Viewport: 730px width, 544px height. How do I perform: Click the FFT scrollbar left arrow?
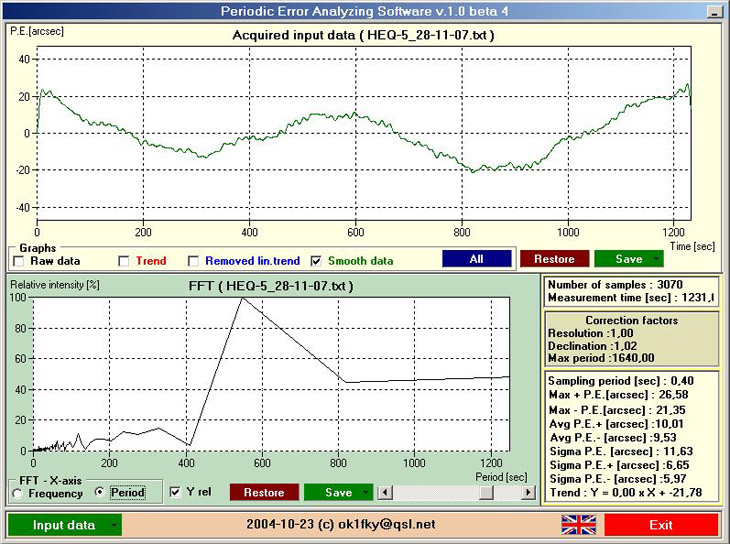pos(385,492)
